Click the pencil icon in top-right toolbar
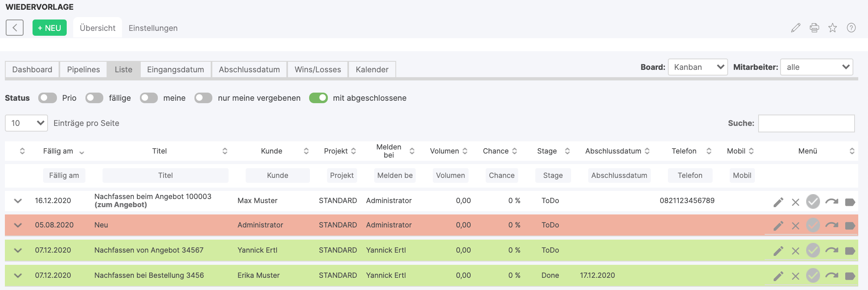Viewport: 868px width, 290px height. (796, 28)
